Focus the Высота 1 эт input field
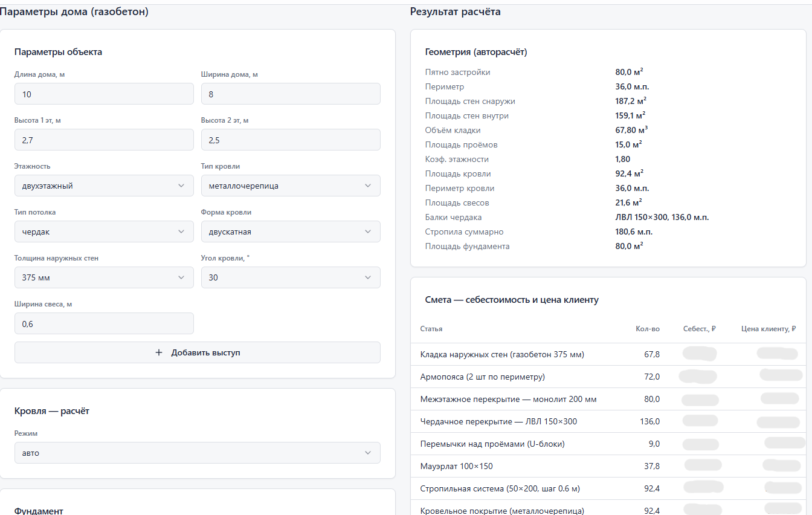The height and width of the screenshot is (515, 812). tap(104, 140)
